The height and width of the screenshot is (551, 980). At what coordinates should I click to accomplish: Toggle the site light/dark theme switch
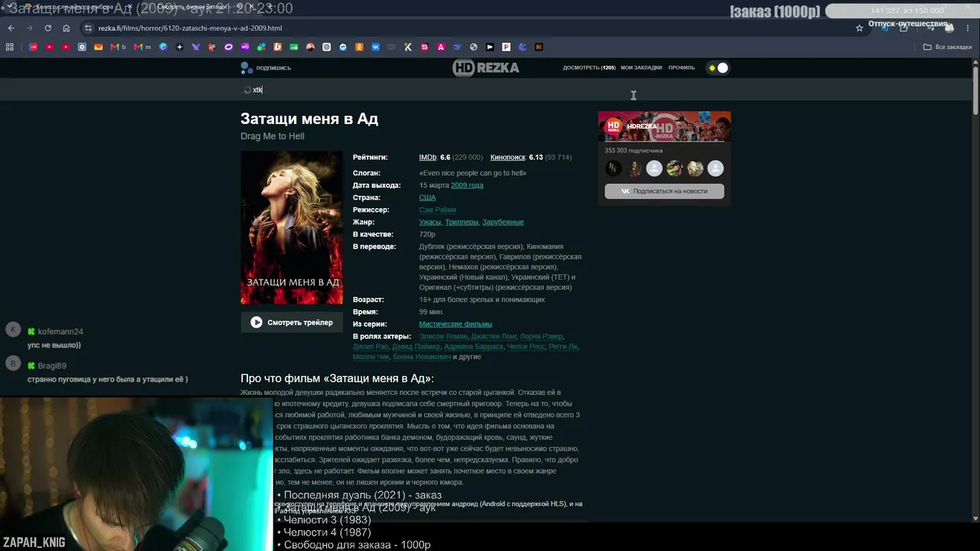coord(718,68)
